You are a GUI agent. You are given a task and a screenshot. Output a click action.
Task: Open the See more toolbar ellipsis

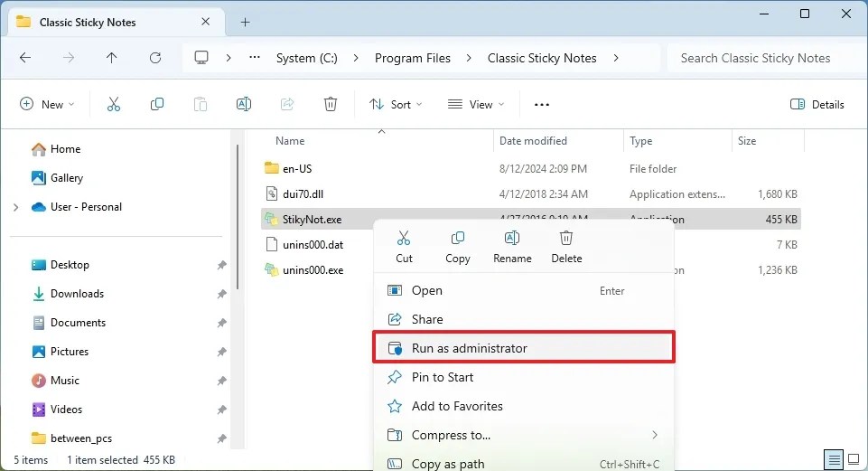(x=541, y=105)
